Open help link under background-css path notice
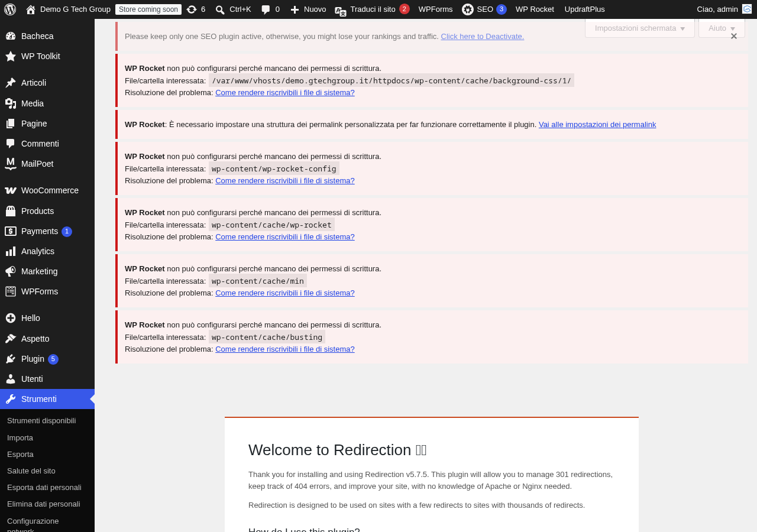The width and height of the screenshot is (757, 532). pos(285,92)
